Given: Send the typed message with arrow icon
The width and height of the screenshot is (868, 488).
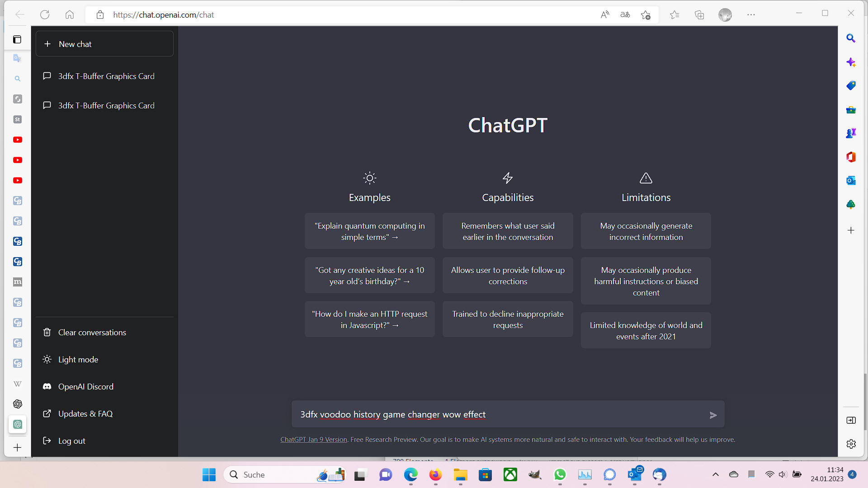Looking at the screenshot, I should point(713,415).
